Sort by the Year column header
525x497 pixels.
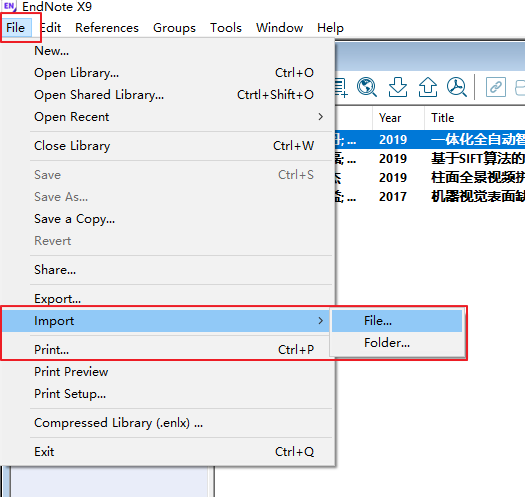pos(398,118)
